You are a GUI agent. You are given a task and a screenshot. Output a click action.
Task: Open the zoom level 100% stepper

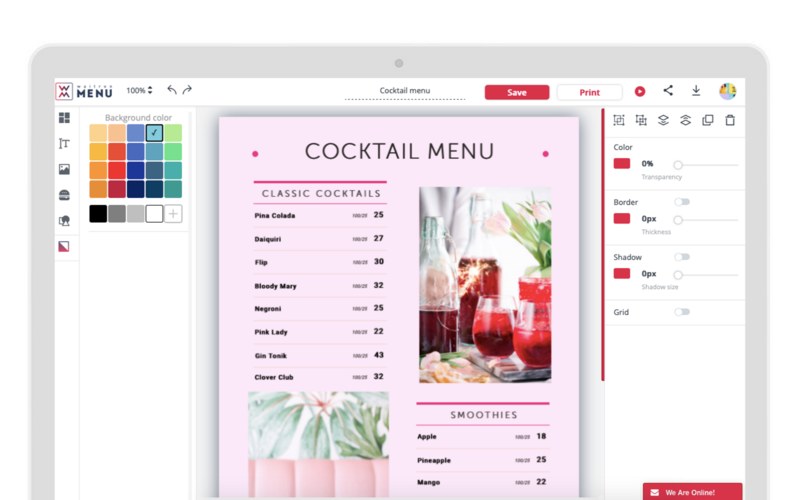point(139,90)
